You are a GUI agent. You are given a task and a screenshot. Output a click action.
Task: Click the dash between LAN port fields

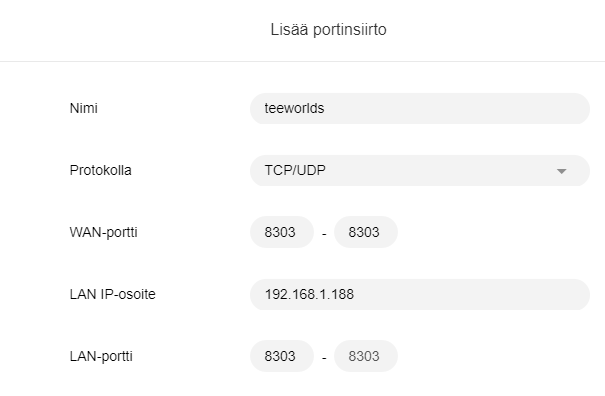[x=324, y=358]
